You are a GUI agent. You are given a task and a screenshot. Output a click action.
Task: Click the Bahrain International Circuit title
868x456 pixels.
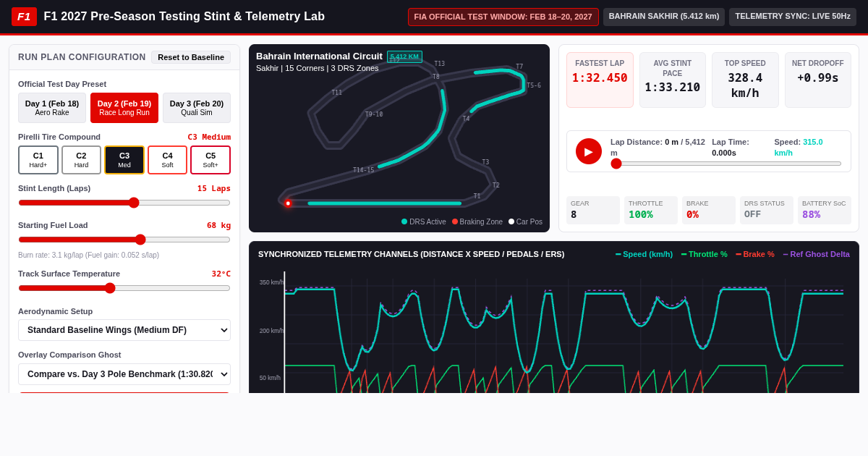(x=319, y=56)
